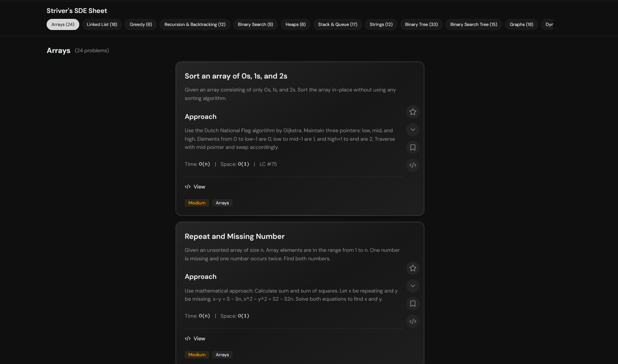Screen dimensions: 618x364
Task: Open the Heaps (6) tab
Action: coord(295,24)
